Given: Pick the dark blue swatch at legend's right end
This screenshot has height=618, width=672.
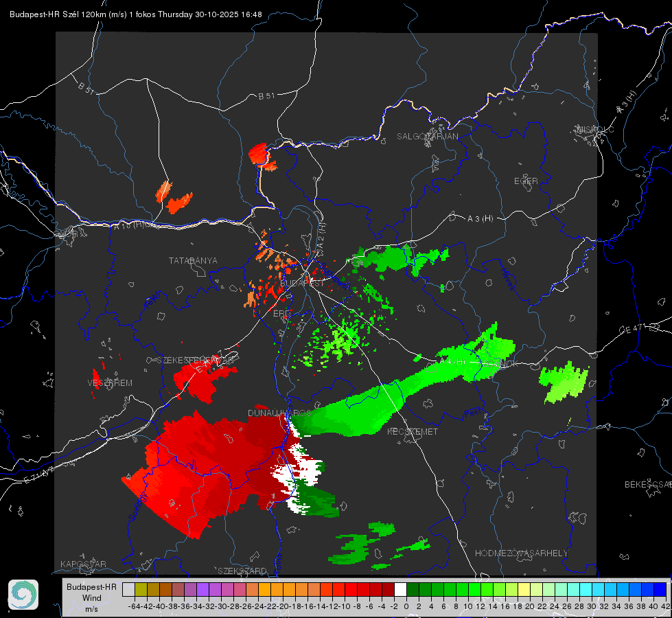Looking at the screenshot, I should [x=660, y=589].
